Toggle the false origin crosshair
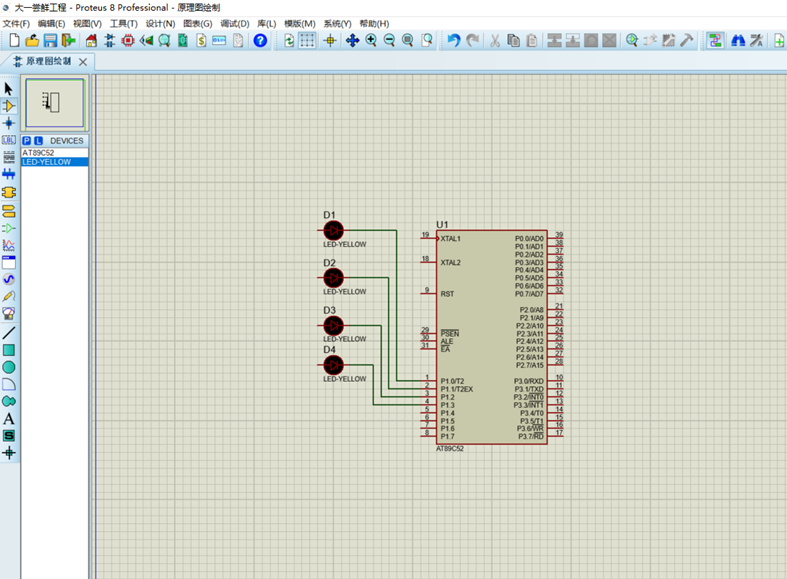 click(x=330, y=40)
